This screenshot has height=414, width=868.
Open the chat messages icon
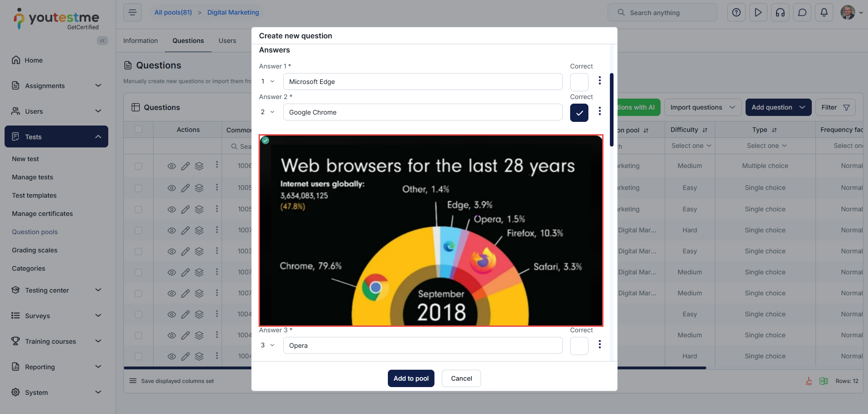click(802, 12)
